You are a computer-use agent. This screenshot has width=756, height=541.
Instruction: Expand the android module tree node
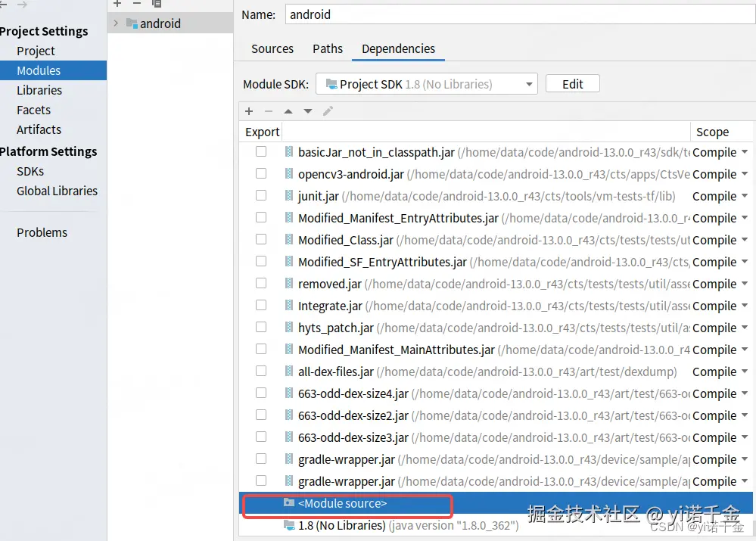(x=116, y=23)
